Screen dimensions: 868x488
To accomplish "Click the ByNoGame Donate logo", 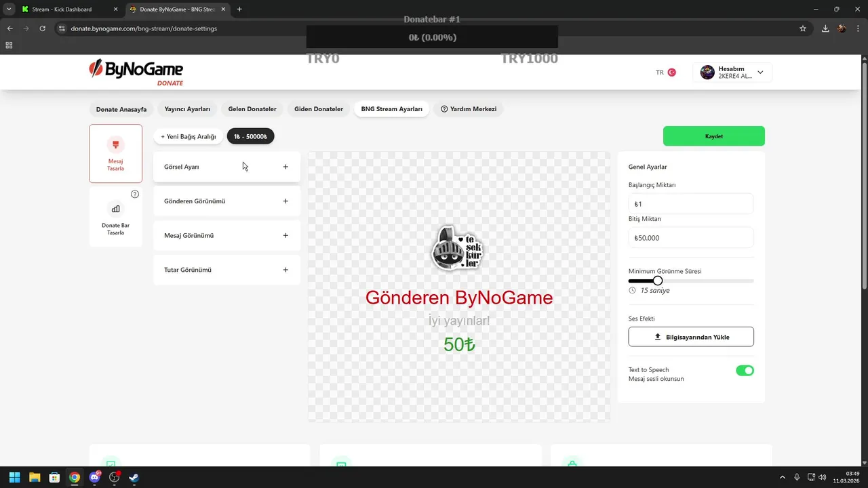I will point(136,72).
